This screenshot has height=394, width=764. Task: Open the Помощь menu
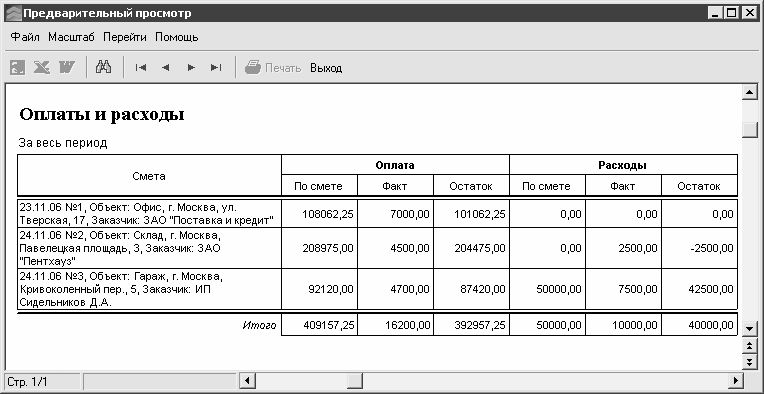pyautogui.click(x=176, y=37)
